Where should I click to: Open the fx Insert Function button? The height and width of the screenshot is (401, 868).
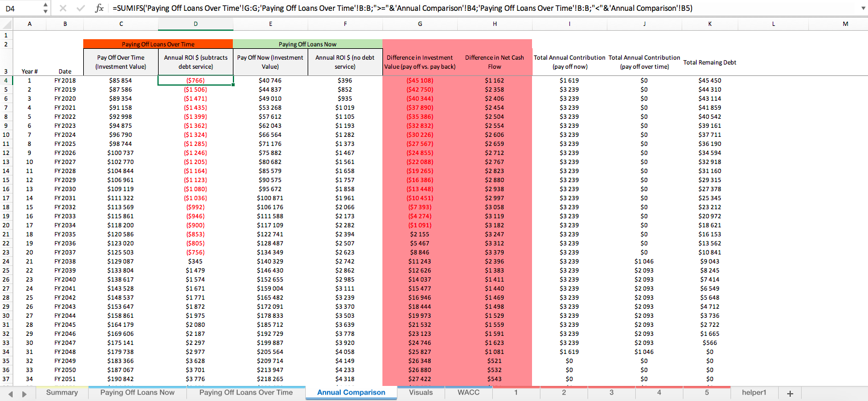click(x=100, y=8)
